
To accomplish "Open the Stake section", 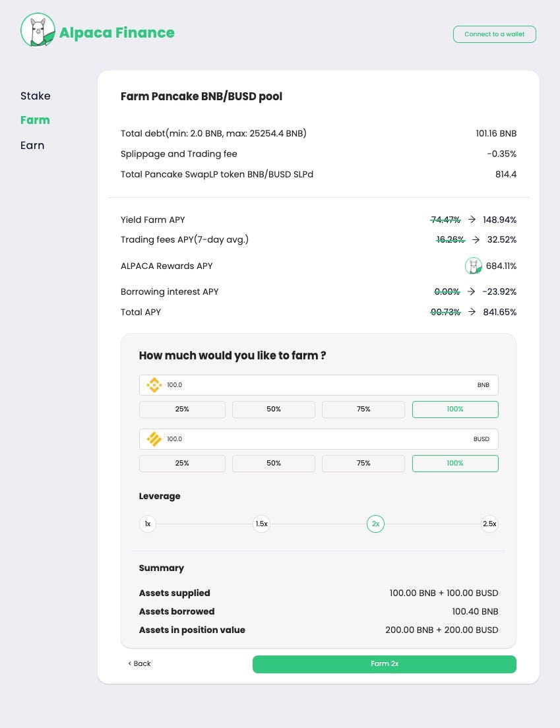I will [36, 96].
